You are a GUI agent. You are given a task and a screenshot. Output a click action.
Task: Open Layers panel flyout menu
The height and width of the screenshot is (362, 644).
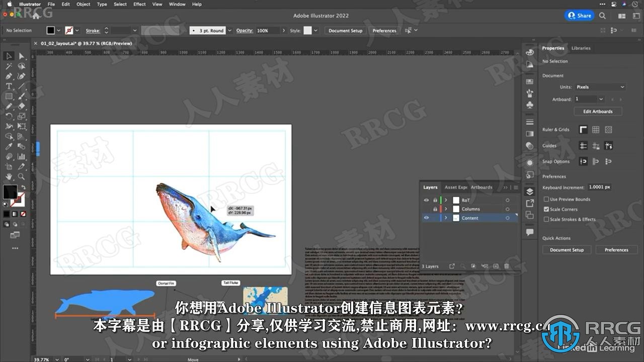pyautogui.click(x=515, y=188)
